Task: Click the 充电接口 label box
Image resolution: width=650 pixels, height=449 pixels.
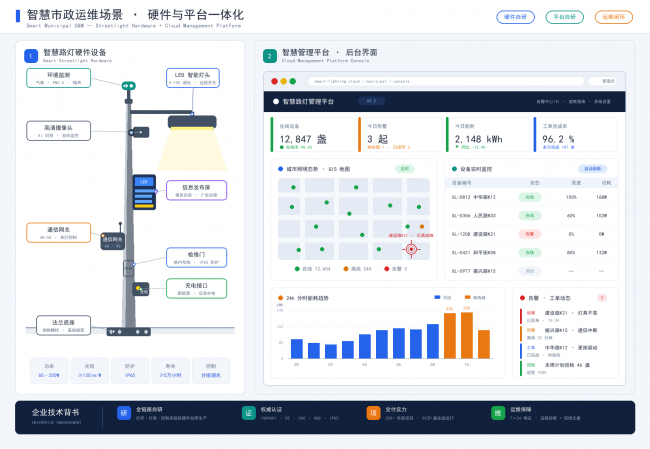Action: (196, 288)
